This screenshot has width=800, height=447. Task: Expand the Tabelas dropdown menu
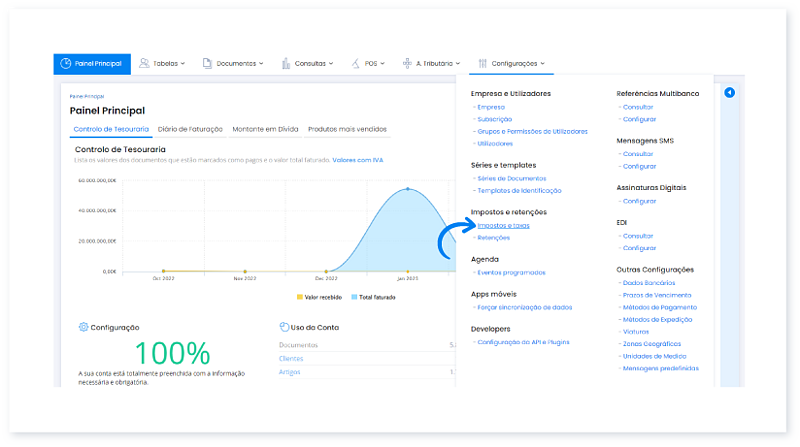pyautogui.click(x=164, y=63)
